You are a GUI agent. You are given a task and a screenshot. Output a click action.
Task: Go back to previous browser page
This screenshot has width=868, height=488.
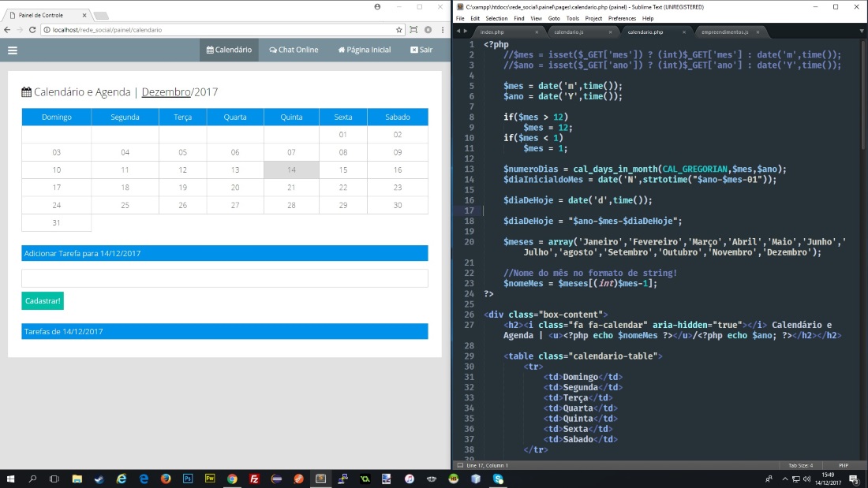[8, 30]
